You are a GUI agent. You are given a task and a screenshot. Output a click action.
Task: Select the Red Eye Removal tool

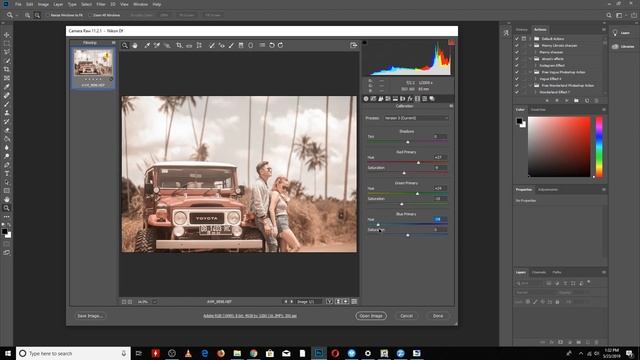[222, 45]
